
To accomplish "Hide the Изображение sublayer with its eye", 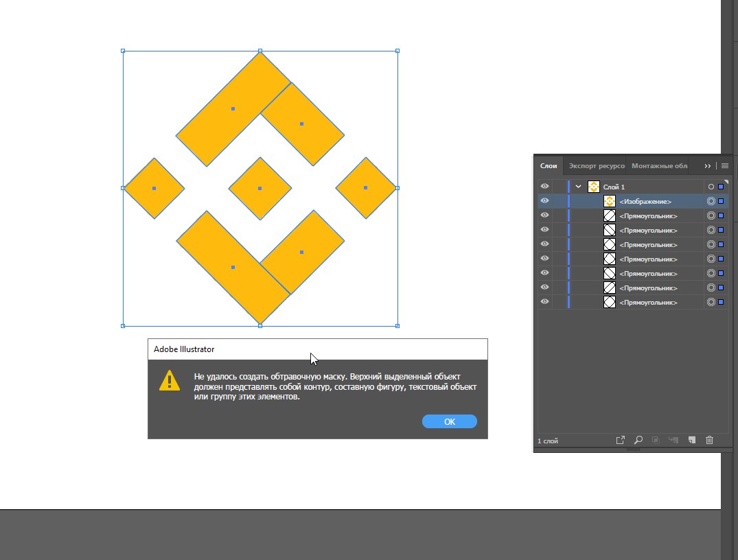I will (x=544, y=201).
